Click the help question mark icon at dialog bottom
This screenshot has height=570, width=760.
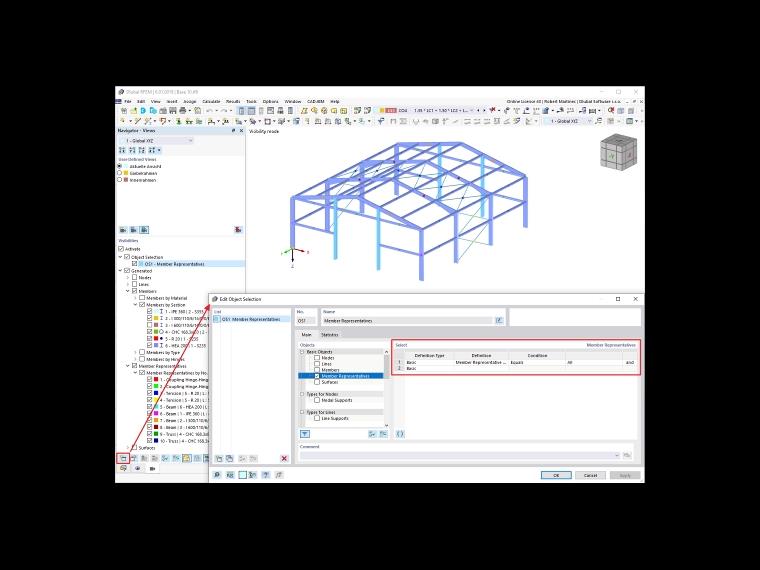coord(266,475)
